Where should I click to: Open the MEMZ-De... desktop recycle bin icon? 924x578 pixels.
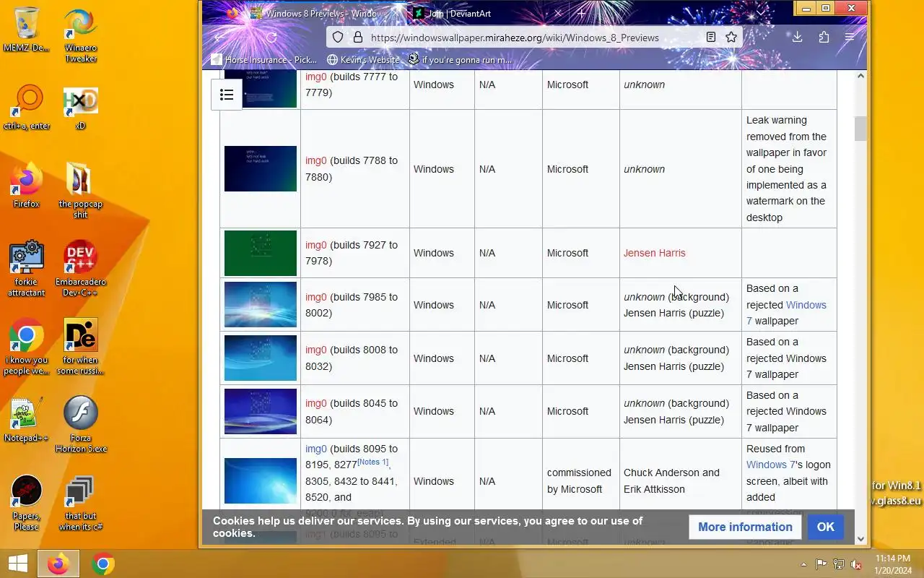(x=27, y=30)
